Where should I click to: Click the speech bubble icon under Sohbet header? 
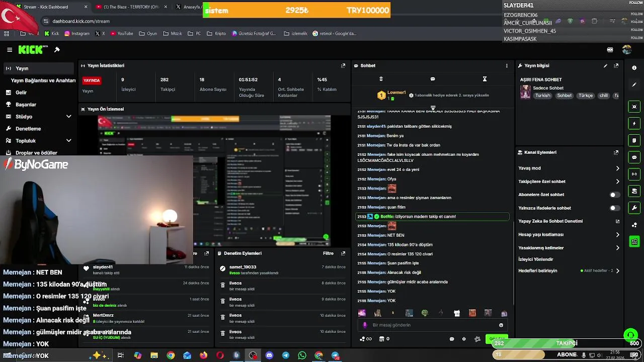(x=433, y=79)
